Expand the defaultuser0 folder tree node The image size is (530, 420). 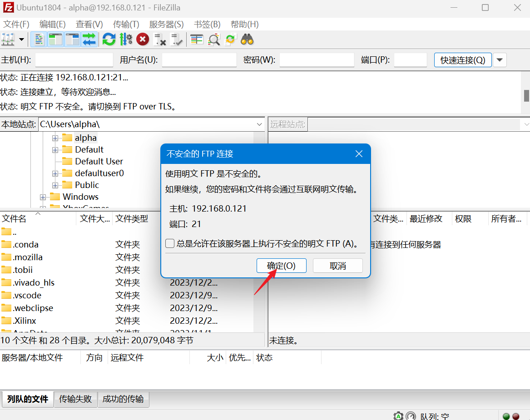click(x=55, y=174)
